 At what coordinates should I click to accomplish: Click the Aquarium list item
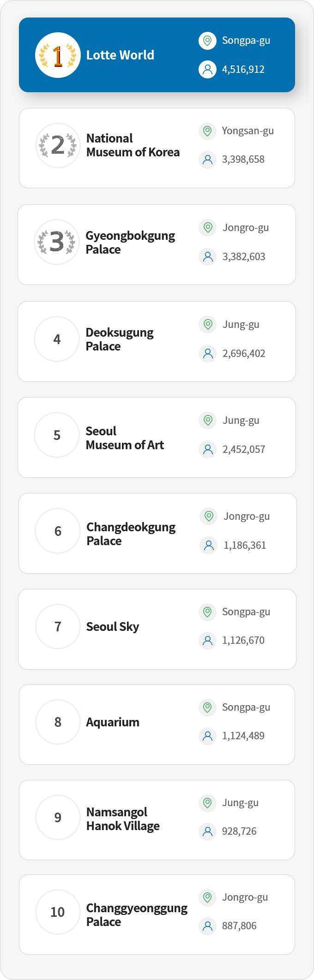157,724
